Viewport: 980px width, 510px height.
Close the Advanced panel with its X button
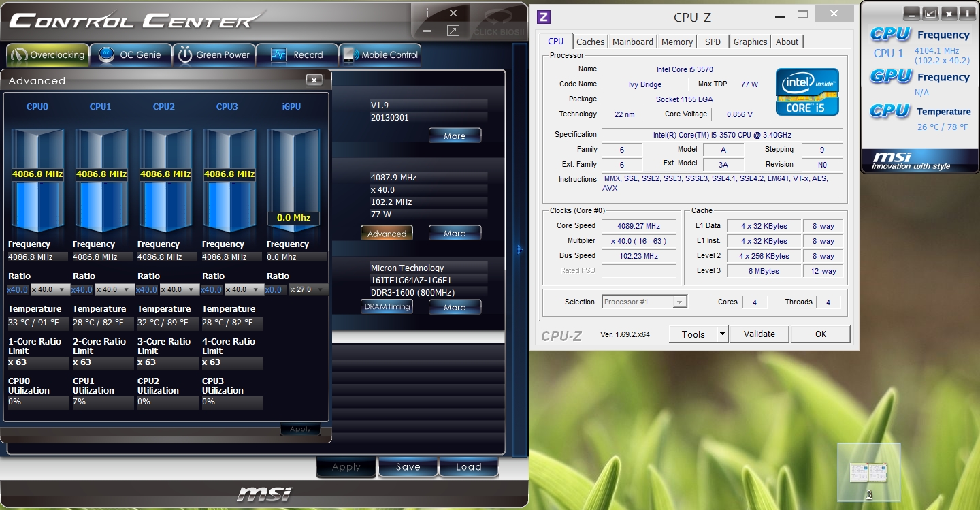(314, 80)
